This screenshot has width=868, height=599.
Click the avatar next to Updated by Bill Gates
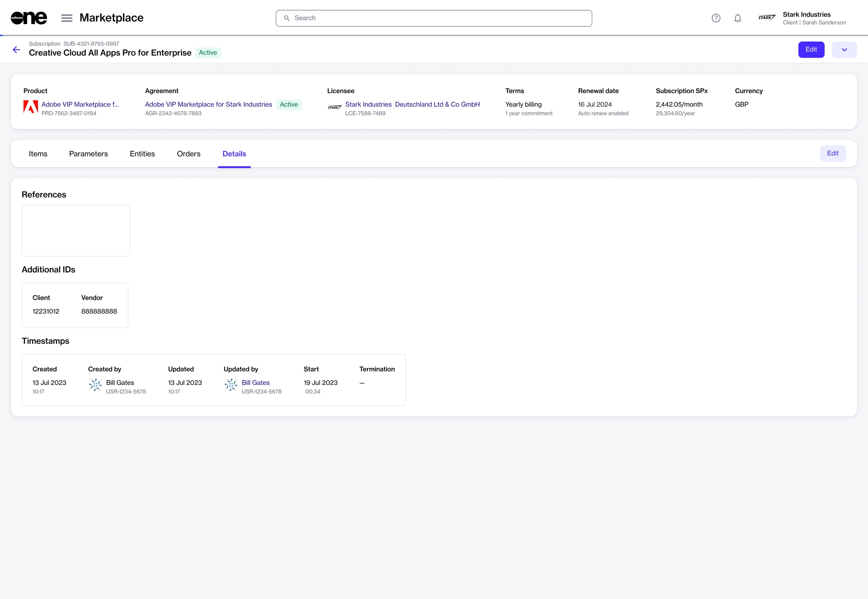point(231,385)
